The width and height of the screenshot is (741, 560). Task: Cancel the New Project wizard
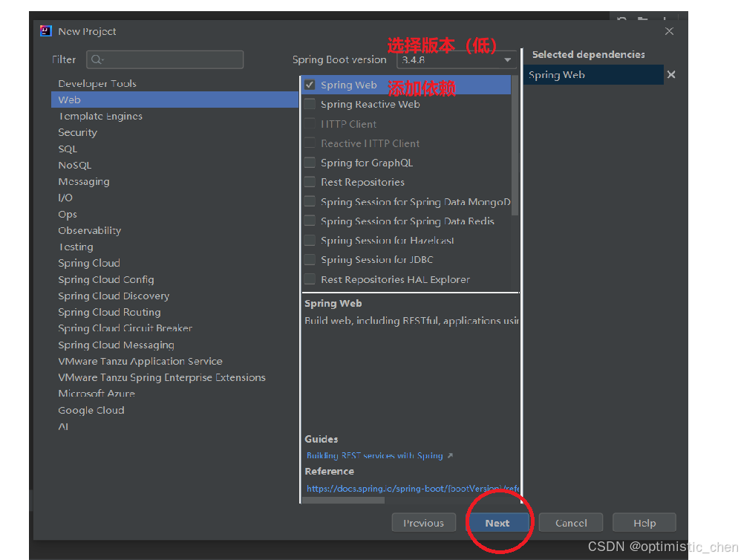point(571,523)
